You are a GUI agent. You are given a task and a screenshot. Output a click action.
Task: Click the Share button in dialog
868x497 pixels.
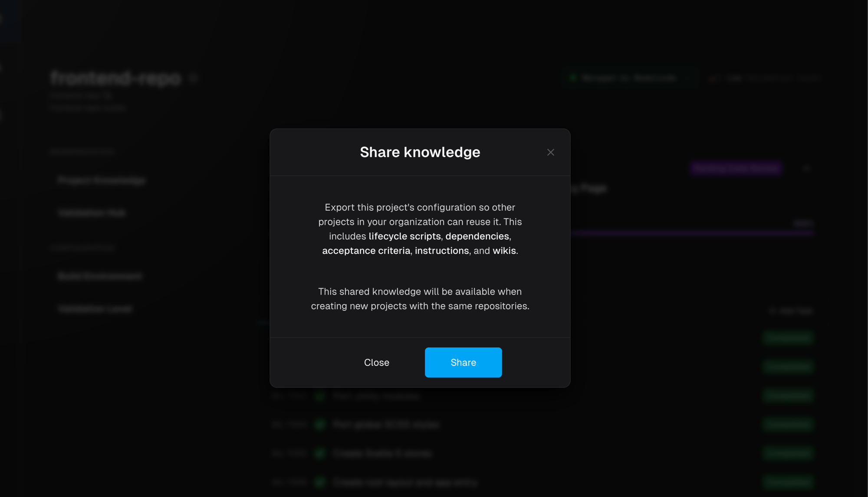click(463, 362)
